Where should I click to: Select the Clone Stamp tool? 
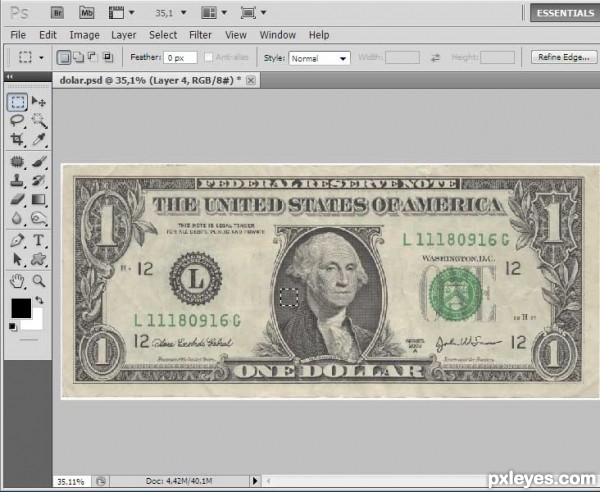[17, 180]
